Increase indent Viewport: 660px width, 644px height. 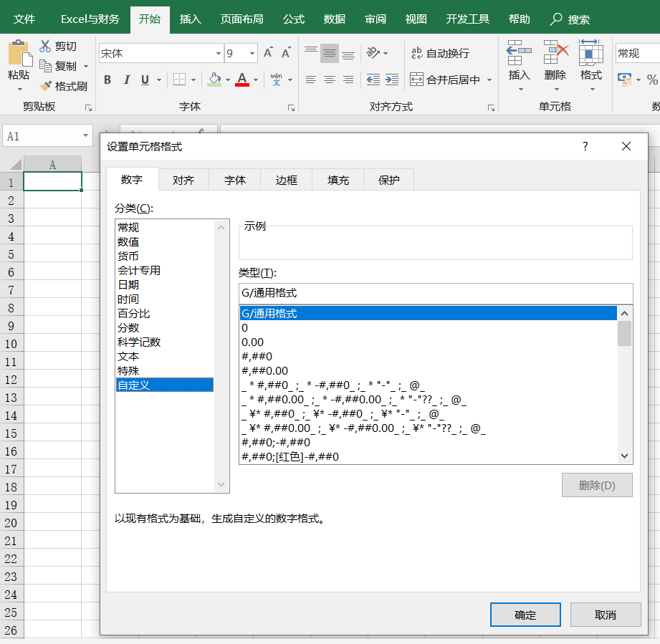(392, 80)
